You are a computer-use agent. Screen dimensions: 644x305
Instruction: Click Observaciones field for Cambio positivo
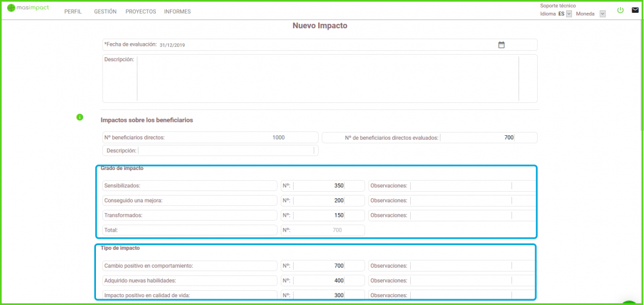[460, 266]
